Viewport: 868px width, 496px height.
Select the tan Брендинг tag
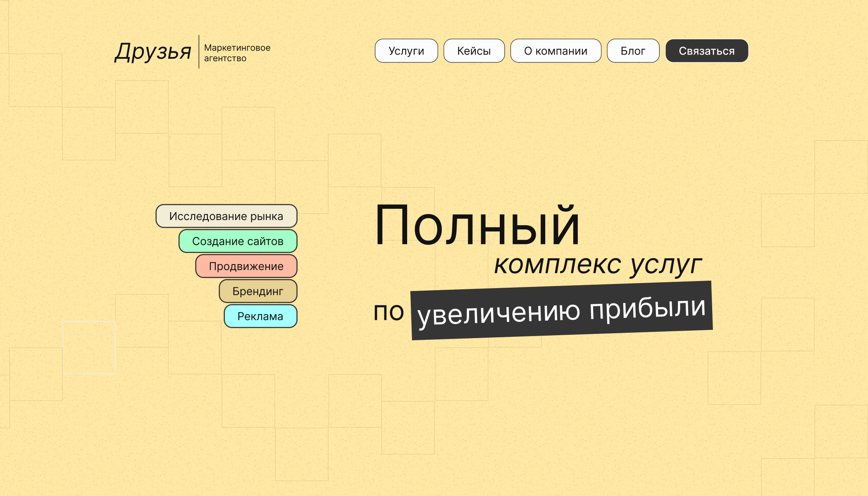click(x=258, y=291)
